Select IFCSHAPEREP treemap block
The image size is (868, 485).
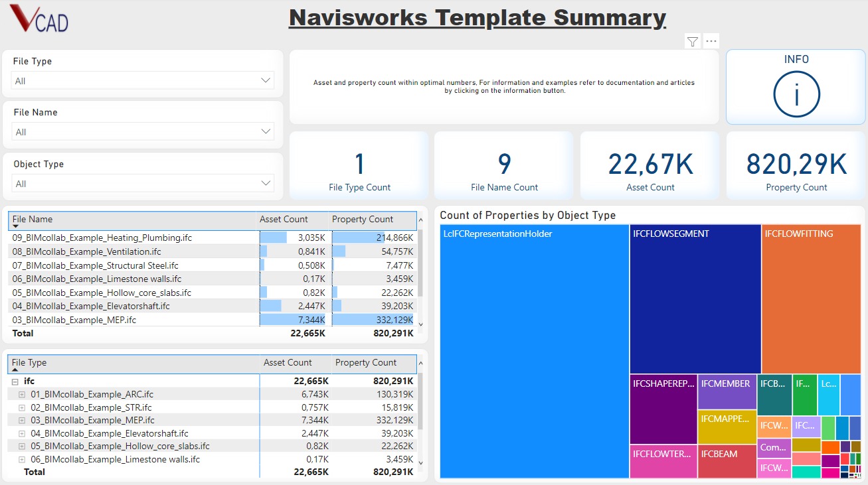(x=663, y=409)
